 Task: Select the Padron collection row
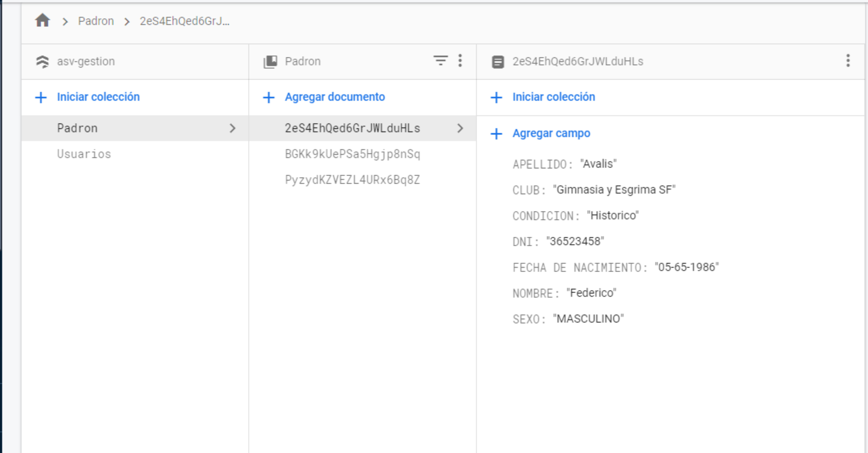pos(135,128)
